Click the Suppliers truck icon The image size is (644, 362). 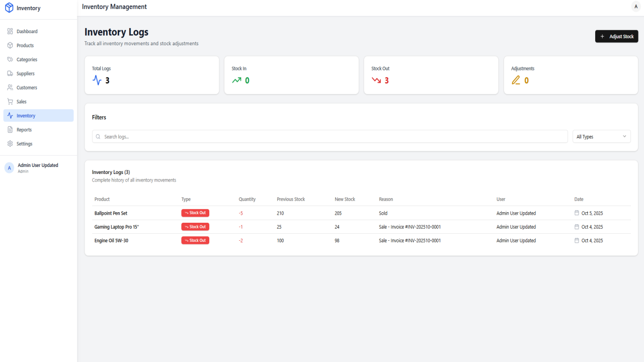[x=10, y=73]
